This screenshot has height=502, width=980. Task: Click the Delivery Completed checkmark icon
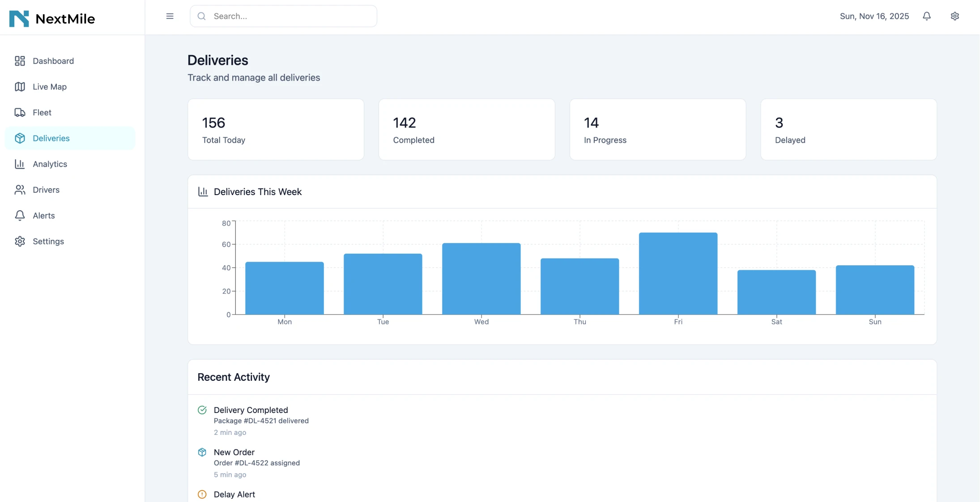(202, 410)
